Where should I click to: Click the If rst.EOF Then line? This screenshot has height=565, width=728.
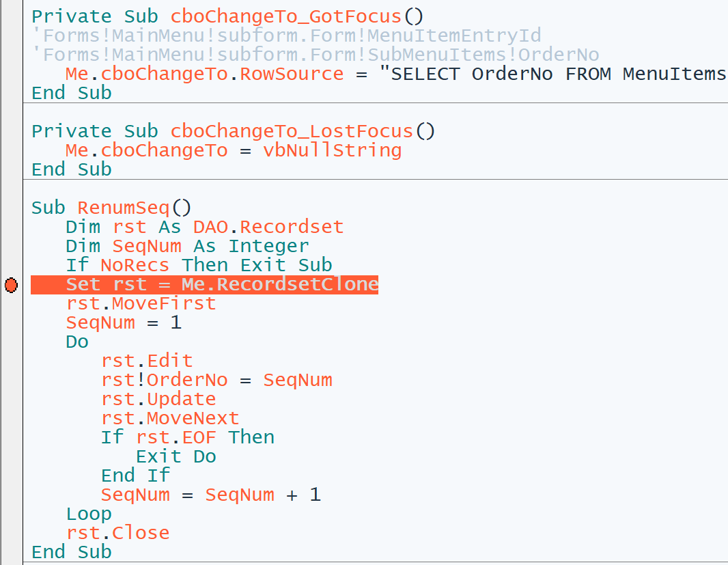point(187,437)
